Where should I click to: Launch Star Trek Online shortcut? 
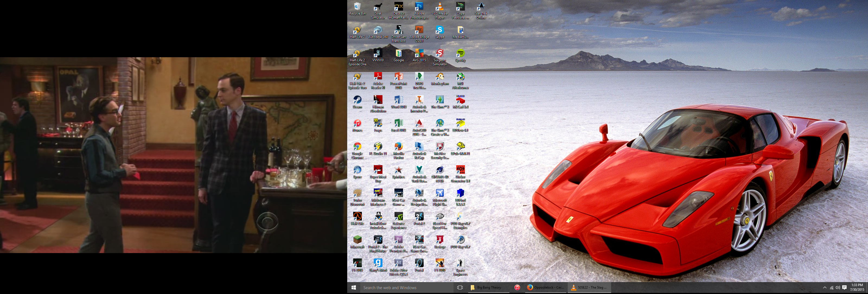[x=481, y=11]
